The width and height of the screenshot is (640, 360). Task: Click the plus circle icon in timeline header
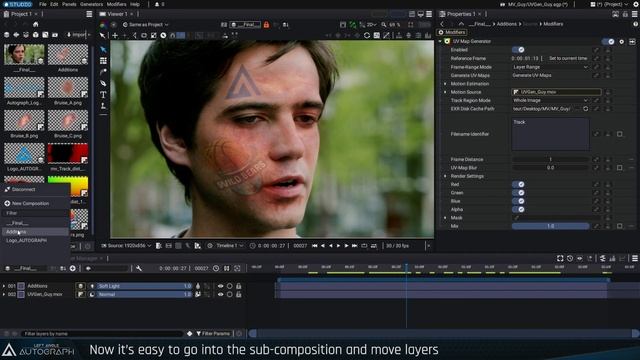coord(73,268)
